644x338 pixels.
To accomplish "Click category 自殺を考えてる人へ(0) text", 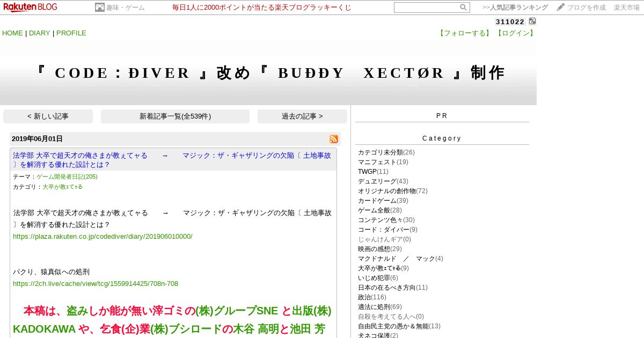I will pos(391,317).
